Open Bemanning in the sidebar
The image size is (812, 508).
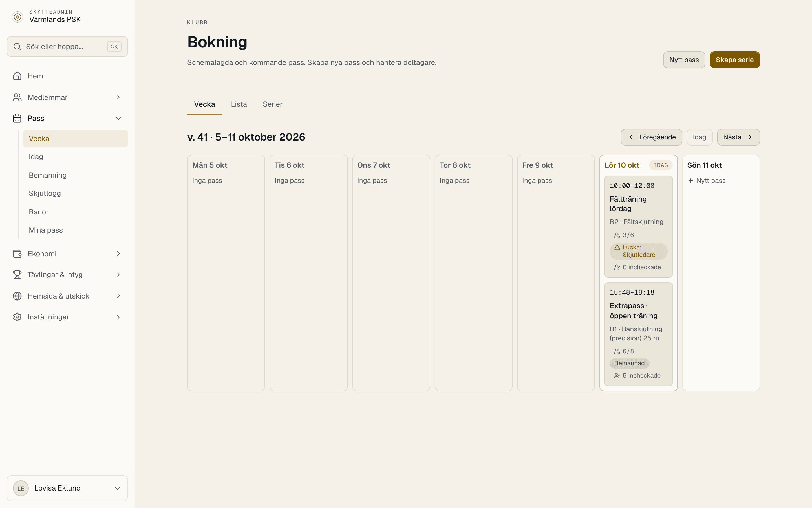[75, 175]
